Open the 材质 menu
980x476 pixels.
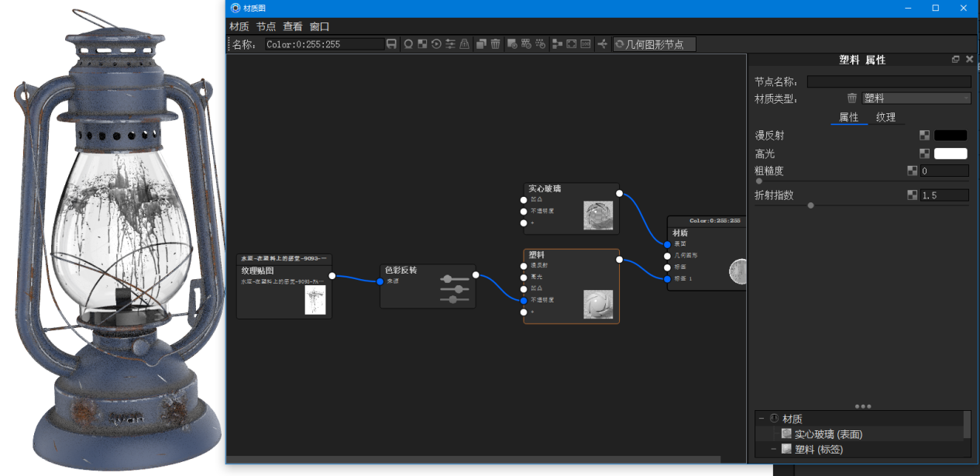pyautogui.click(x=239, y=26)
